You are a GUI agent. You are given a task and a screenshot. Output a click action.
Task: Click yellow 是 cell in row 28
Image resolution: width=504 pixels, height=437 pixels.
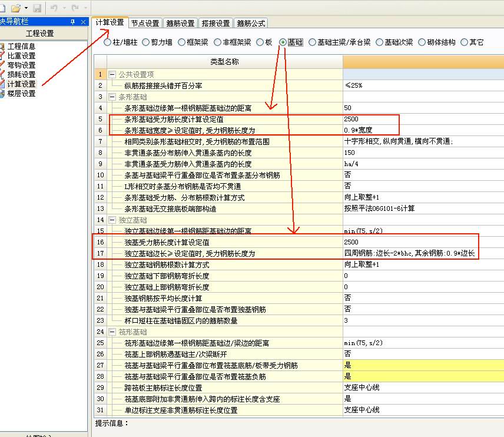(x=423, y=376)
